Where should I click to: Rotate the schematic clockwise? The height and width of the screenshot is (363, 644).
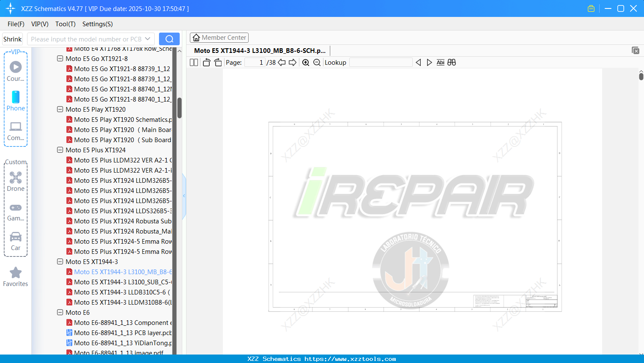pos(217,62)
